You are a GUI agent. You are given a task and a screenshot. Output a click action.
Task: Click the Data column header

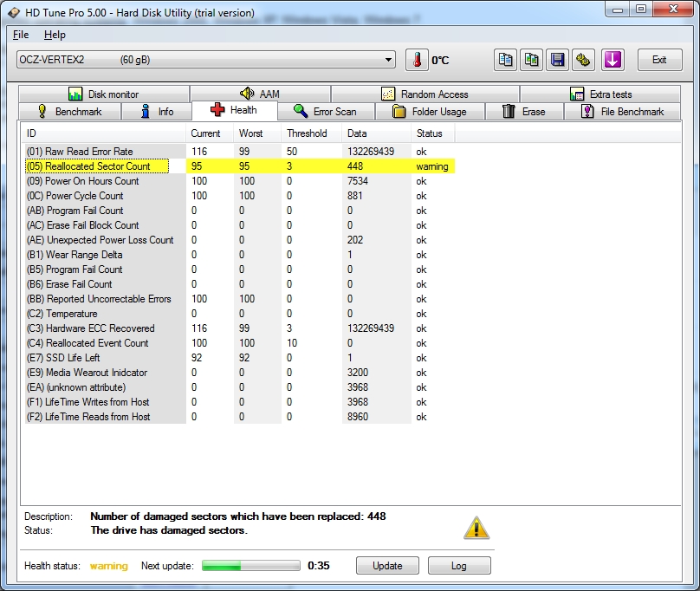point(376,133)
